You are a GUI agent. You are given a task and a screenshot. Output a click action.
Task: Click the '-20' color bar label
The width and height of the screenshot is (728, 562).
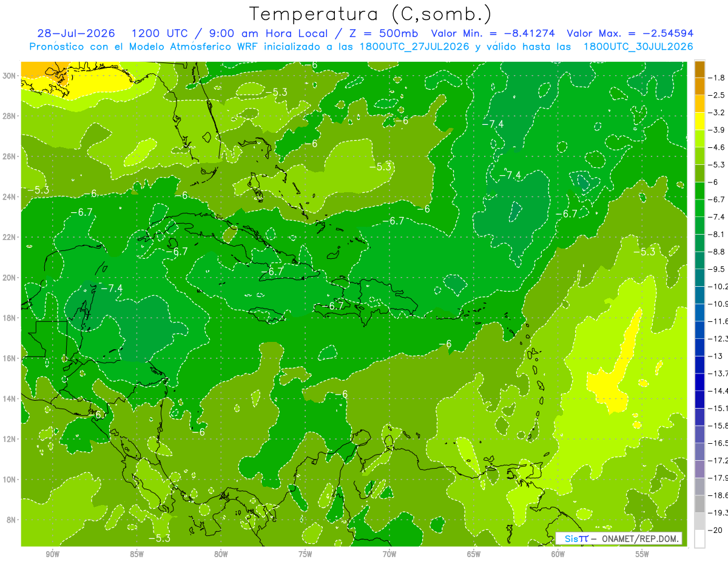(715, 530)
